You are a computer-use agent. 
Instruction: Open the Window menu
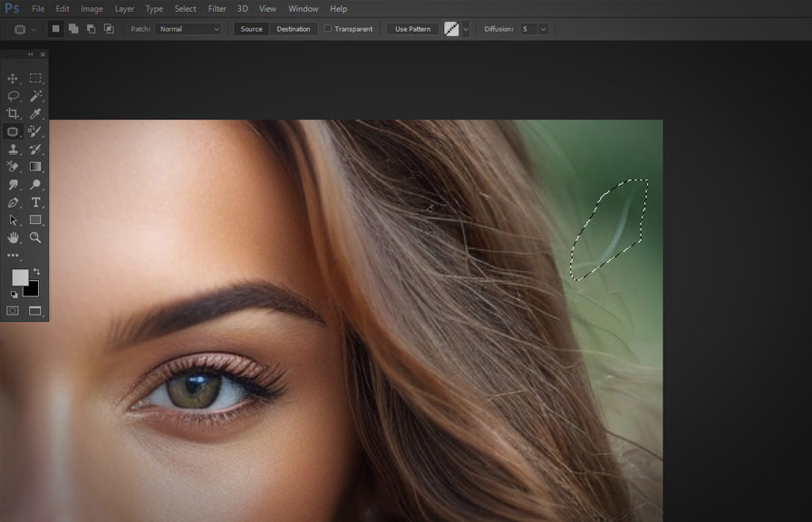tap(303, 8)
